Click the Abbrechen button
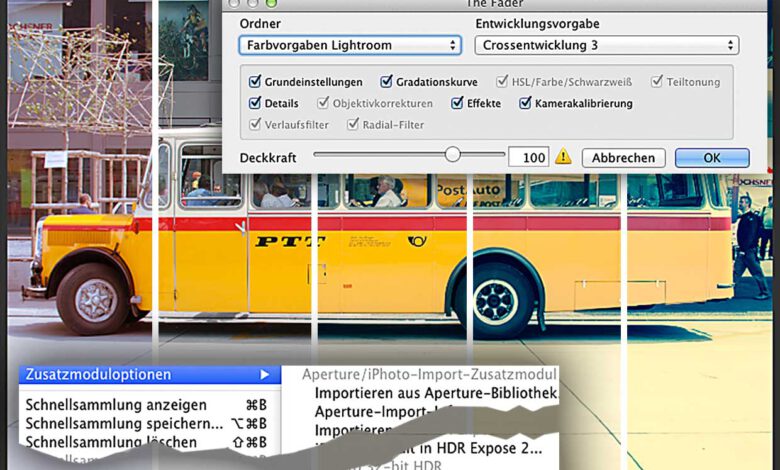Screen dimensions: 780x470 [x=623, y=158]
